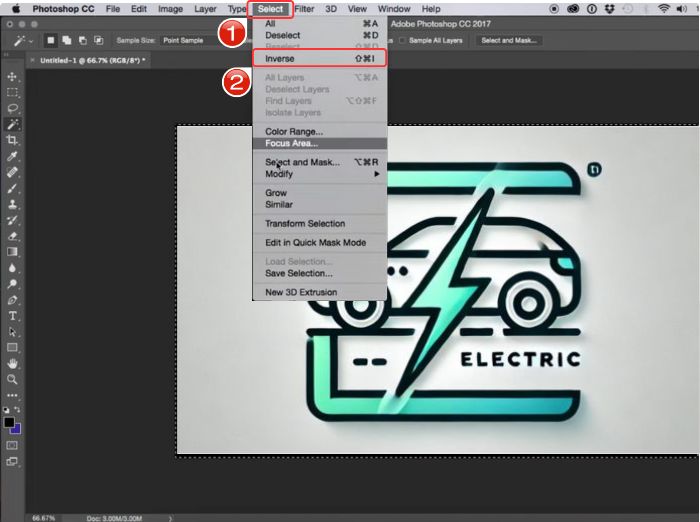Select the Pen tool
The image size is (700, 522).
pyautogui.click(x=12, y=300)
